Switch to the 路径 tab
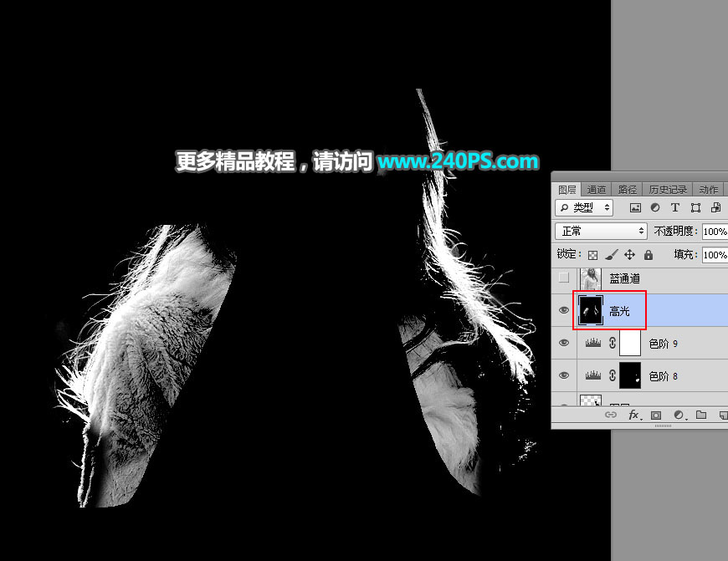 pos(628,189)
